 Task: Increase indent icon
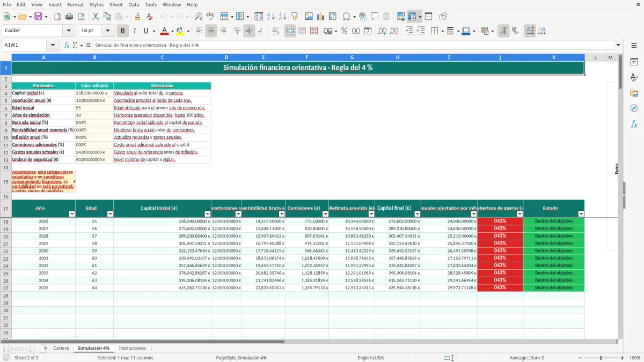409,31
